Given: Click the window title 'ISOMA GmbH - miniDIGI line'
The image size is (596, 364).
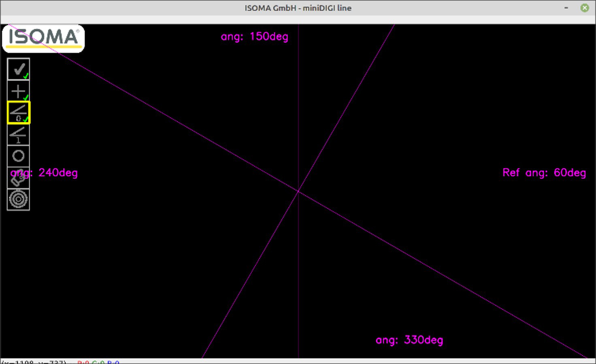Looking at the screenshot, I should coord(298,8).
